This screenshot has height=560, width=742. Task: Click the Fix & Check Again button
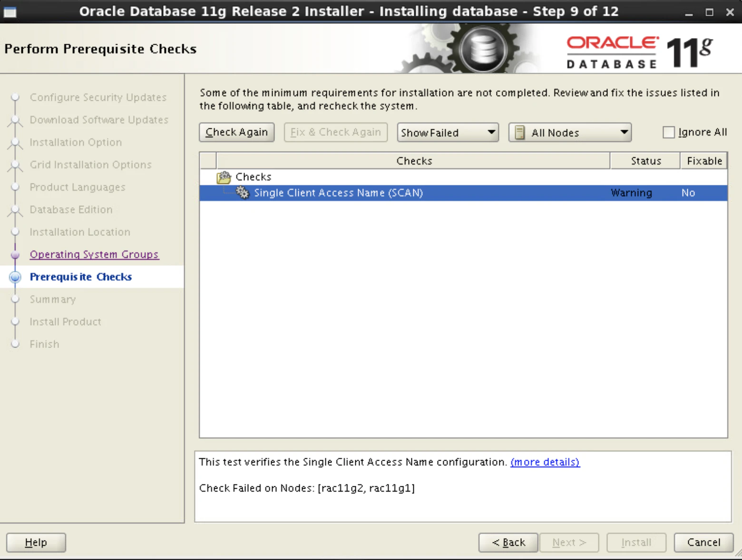tap(336, 132)
